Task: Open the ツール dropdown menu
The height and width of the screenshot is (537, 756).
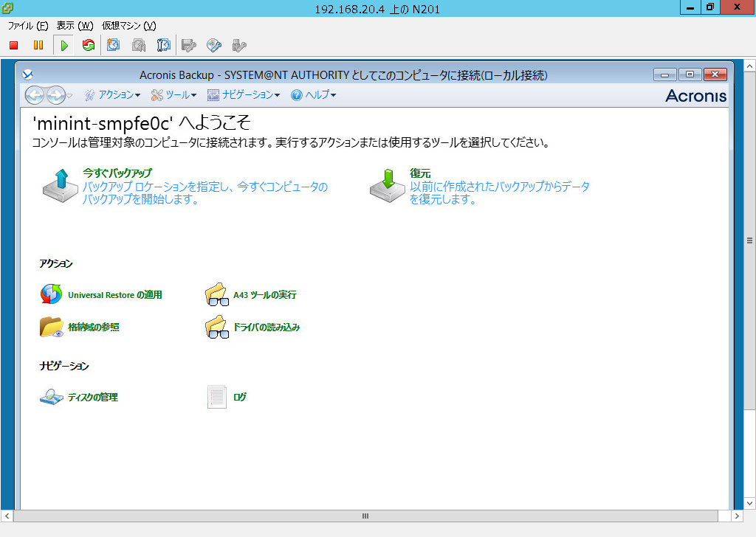Action: 173,95
